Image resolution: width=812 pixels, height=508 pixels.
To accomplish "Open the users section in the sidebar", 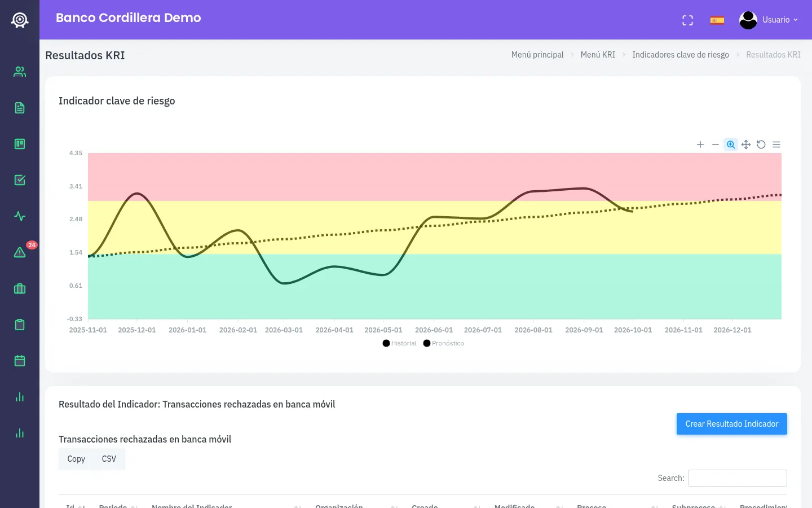I will (20, 72).
